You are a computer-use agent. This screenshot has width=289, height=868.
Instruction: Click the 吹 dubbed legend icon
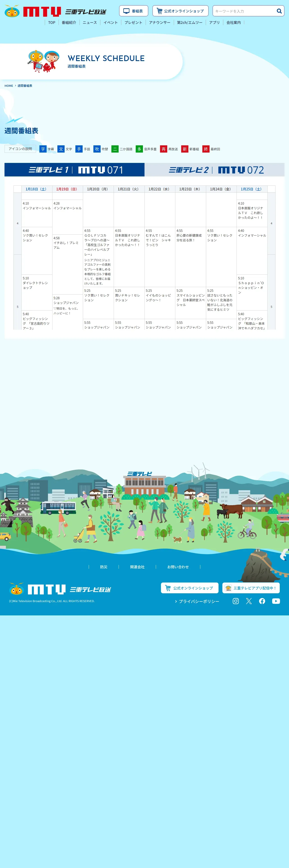[x=97, y=149]
